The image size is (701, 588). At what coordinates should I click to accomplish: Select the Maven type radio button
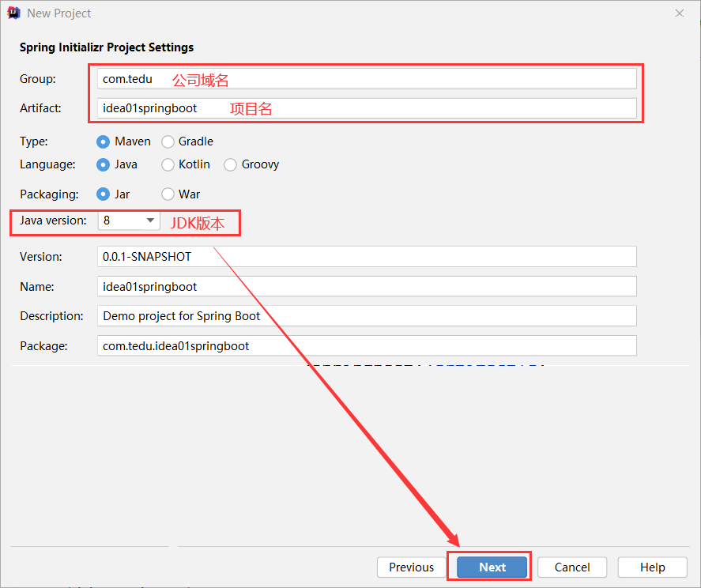(x=103, y=141)
